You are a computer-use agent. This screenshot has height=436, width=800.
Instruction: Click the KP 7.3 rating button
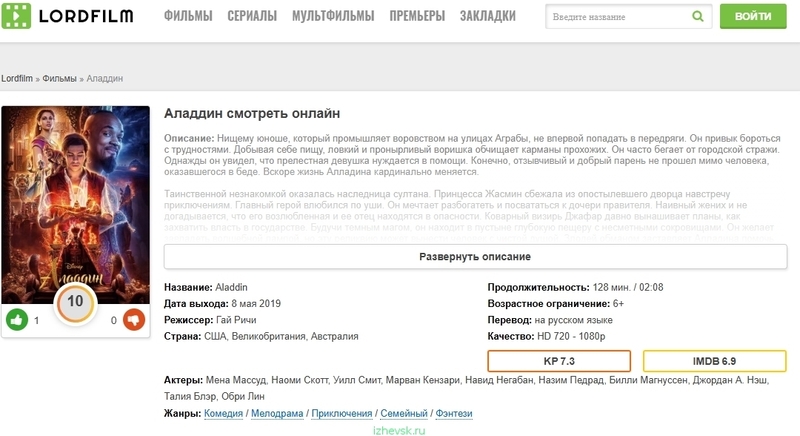(x=559, y=361)
